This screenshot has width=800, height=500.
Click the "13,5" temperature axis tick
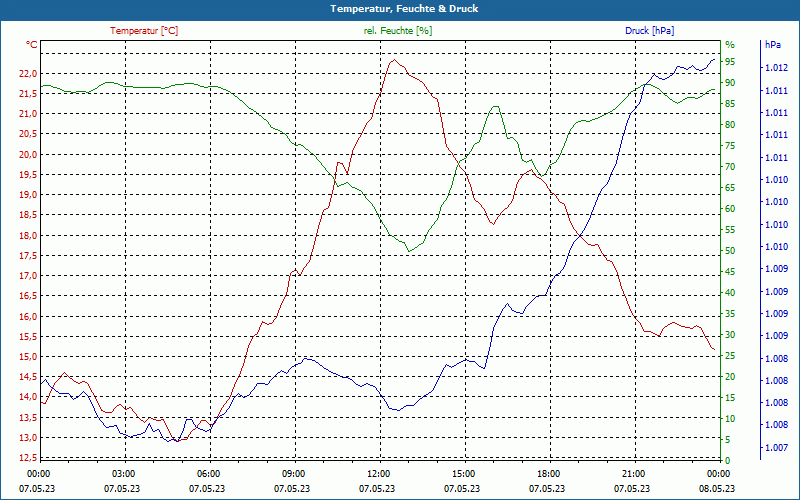28,418
